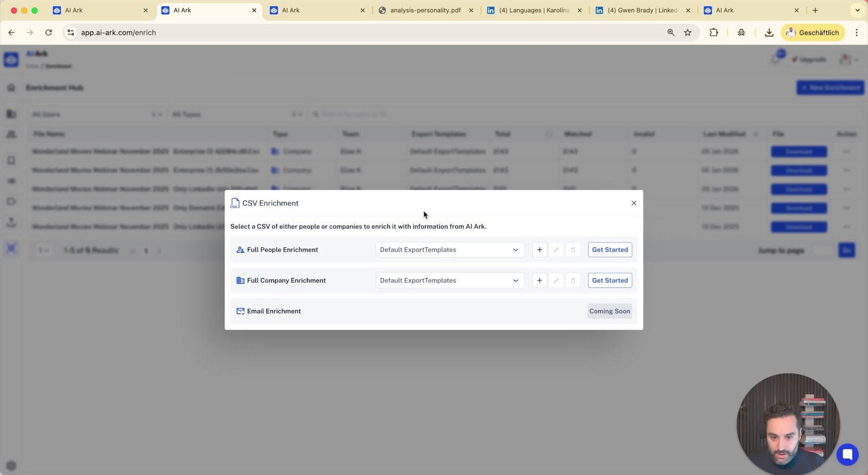Open a new browser tab
This screenshot has width=868, height=475.
pos(815,10)
